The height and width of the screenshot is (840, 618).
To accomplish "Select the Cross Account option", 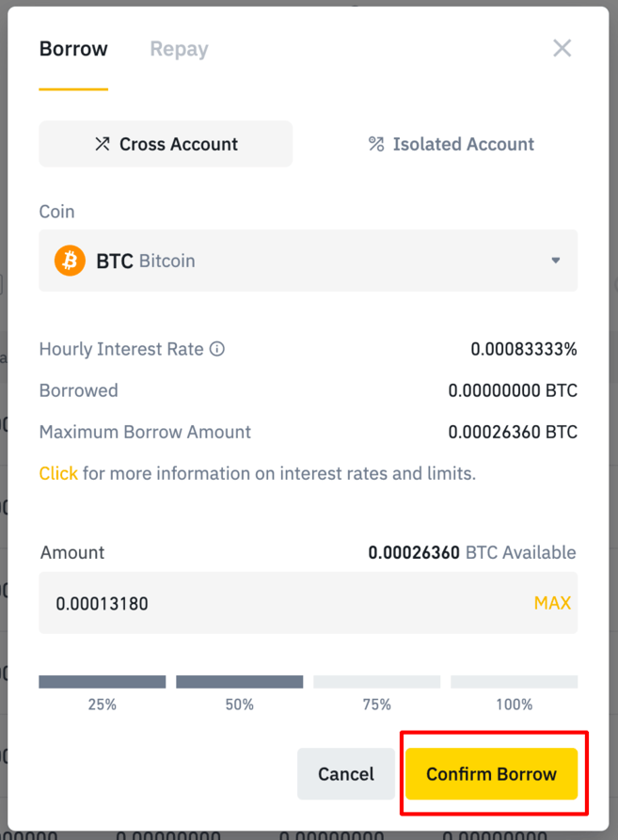I will (x=166, y=144).
